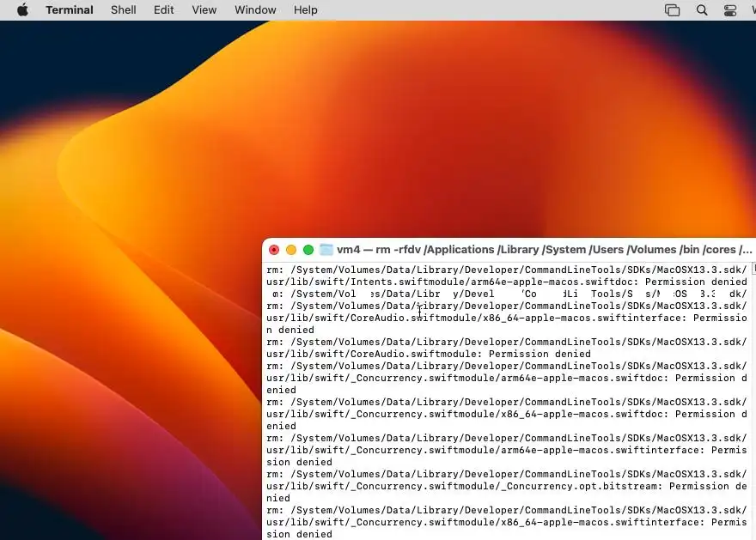Click the Stage Manager windows icon
This screenshot has width=756, height=540.
coord(672,10)
